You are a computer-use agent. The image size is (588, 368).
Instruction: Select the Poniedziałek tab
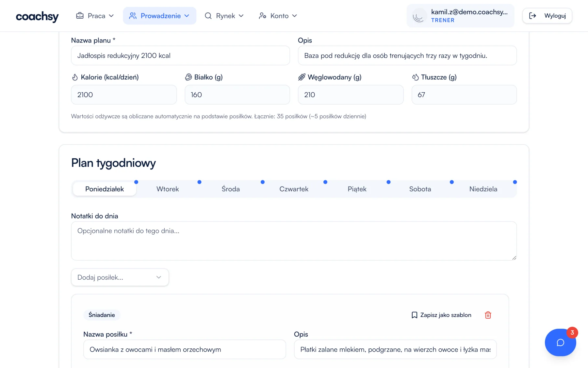105,189
